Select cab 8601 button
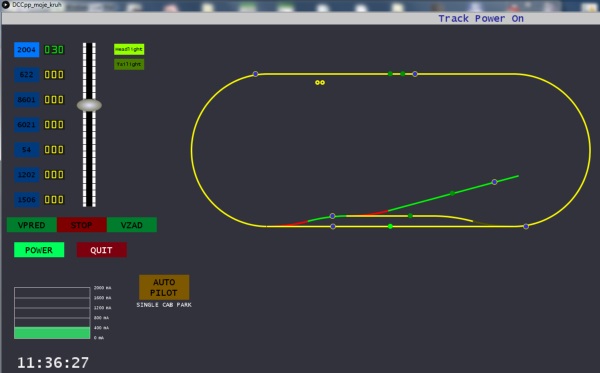600x373 pixels. (x=26, y=99)
